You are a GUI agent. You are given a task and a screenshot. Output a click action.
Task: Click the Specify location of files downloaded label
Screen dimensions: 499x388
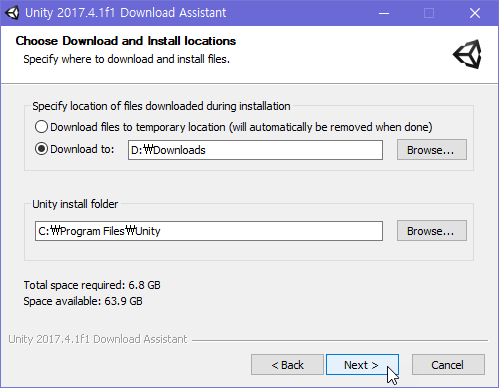161,106
